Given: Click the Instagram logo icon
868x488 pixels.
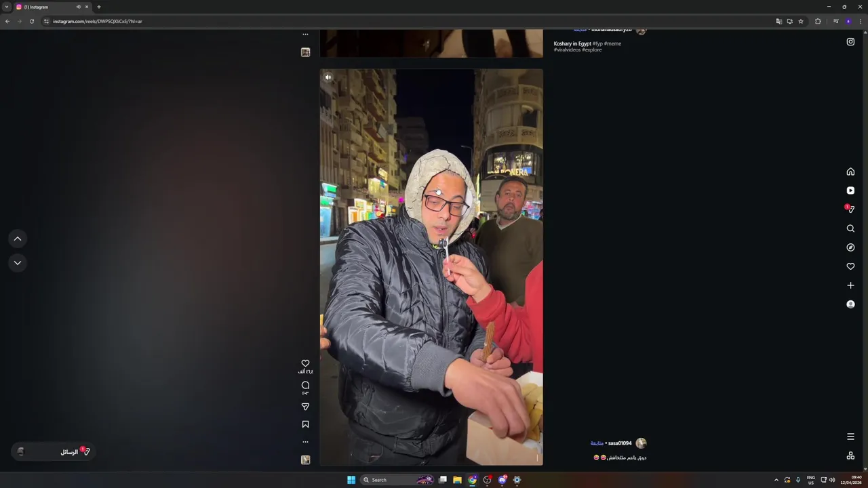Looking at the screenshot, I should click(850, 41).
